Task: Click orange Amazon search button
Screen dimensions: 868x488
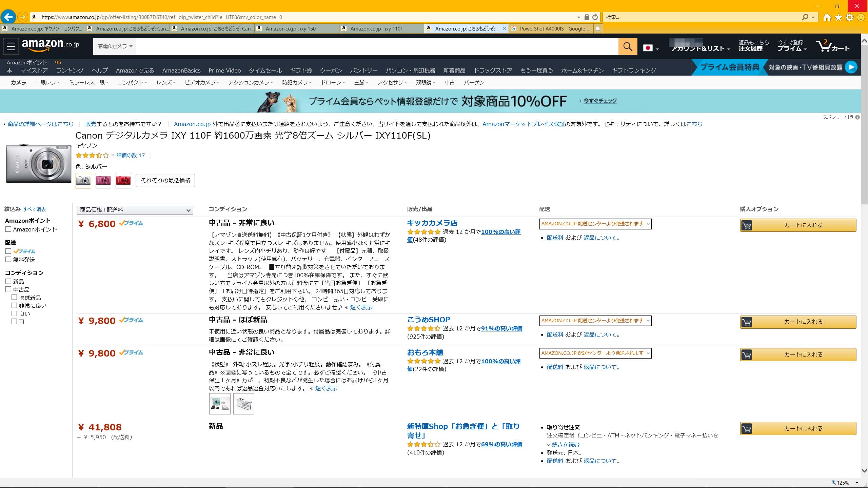Action: click(x=628, y=46)
